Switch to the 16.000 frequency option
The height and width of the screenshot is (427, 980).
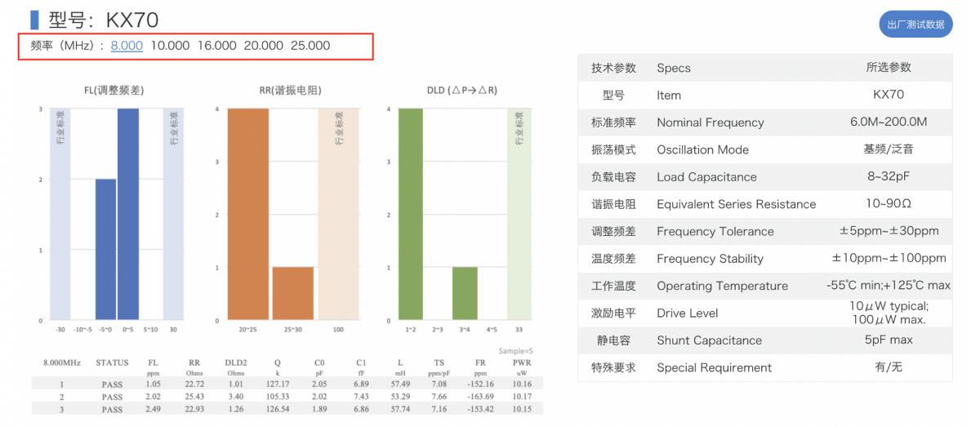pos(216,46)
